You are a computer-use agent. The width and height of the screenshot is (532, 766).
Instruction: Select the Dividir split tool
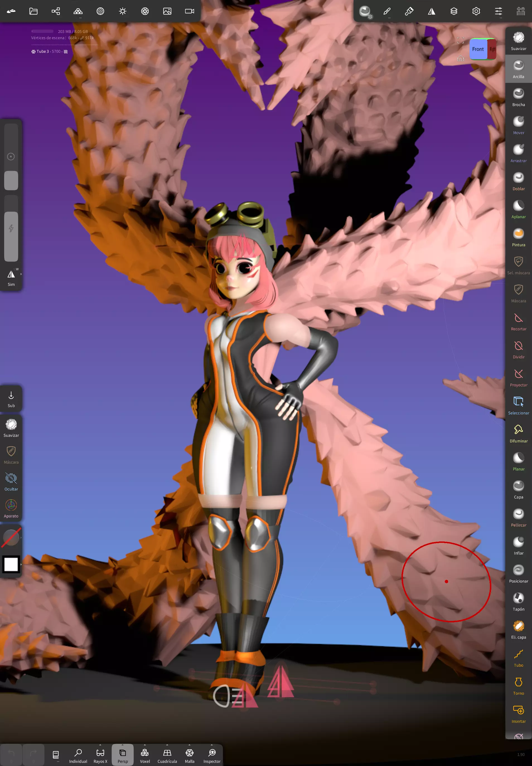(518, 349)
